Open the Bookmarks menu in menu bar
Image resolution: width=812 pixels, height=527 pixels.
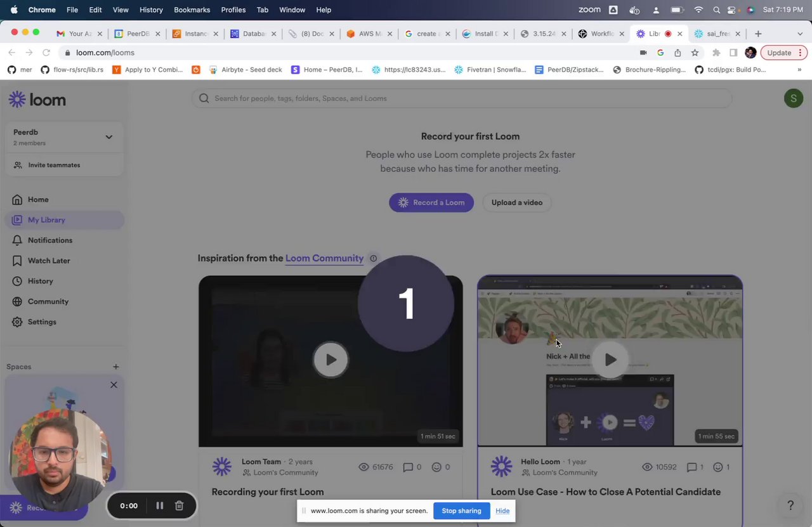(192, 10)
